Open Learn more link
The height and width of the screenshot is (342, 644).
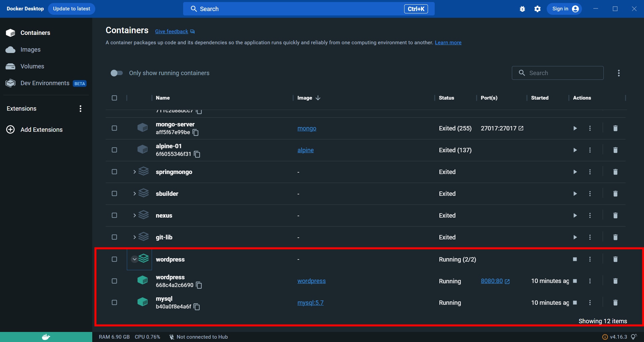click(x=448, y=43)
